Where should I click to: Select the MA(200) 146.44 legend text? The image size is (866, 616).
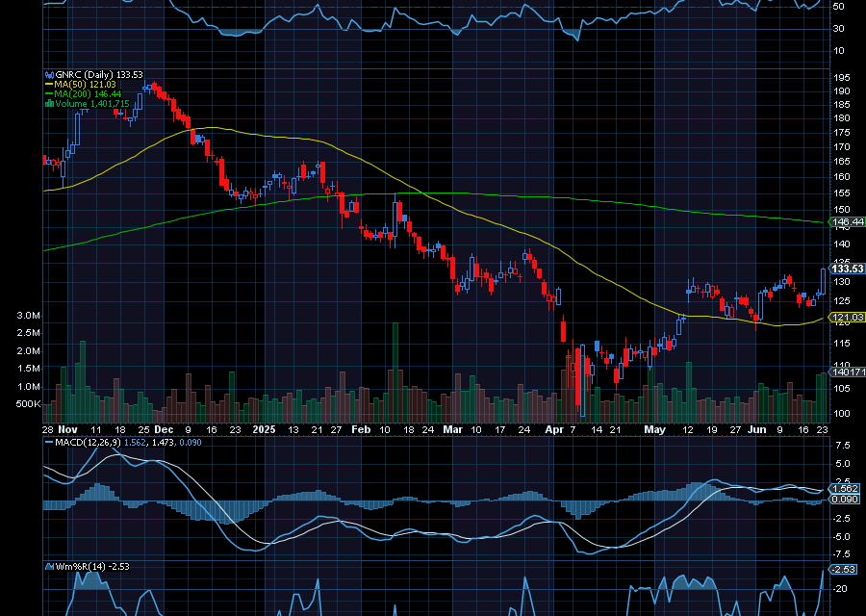coord(90,94)
